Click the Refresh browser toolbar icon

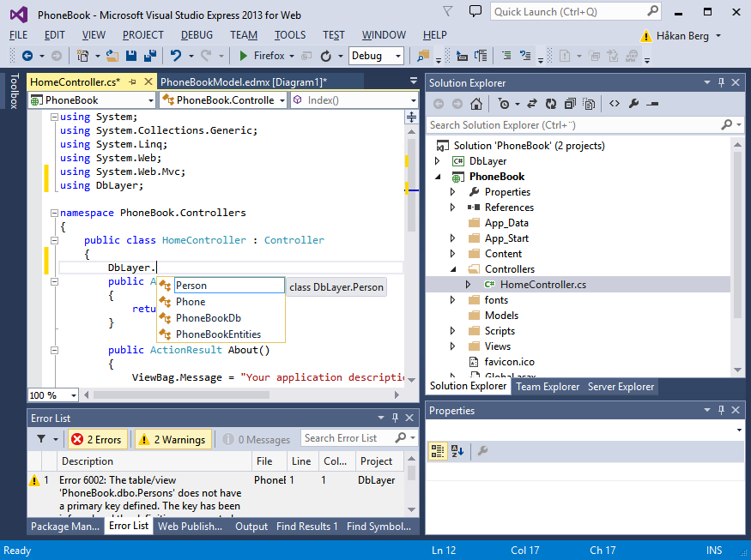325,56
